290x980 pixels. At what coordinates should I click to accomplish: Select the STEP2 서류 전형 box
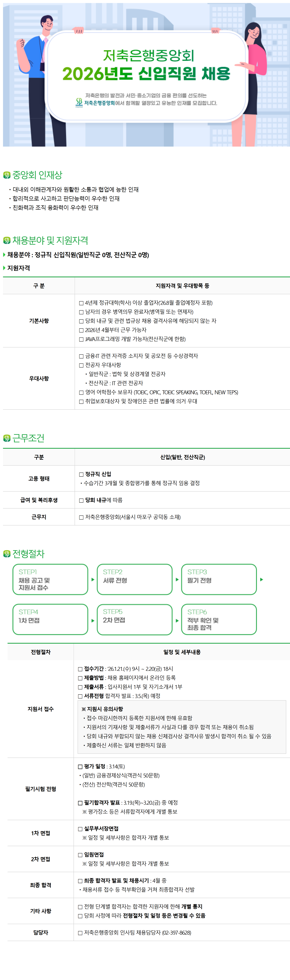pyautogui.click(x=135, y=579)
